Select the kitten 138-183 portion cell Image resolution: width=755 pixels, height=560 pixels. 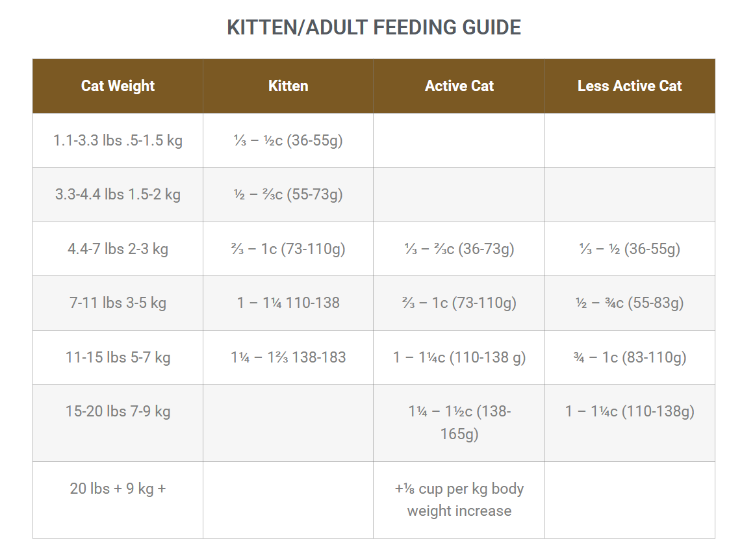click(x=288, y=357)
